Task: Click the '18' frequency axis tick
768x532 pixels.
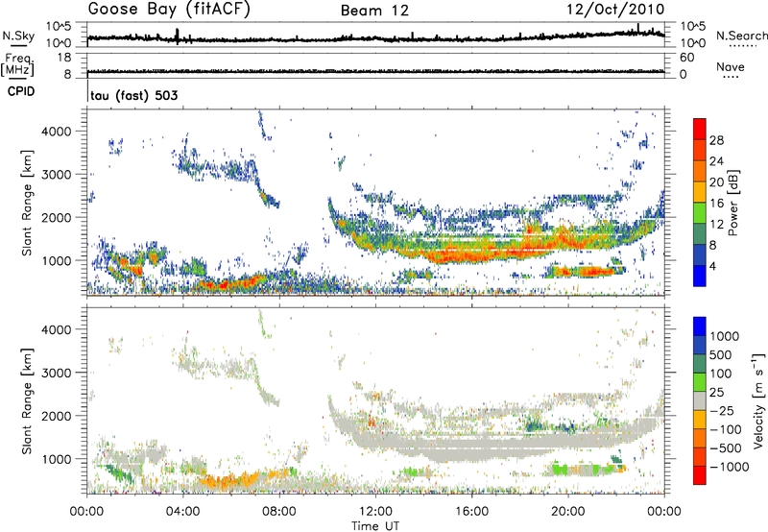Action: 64,58
